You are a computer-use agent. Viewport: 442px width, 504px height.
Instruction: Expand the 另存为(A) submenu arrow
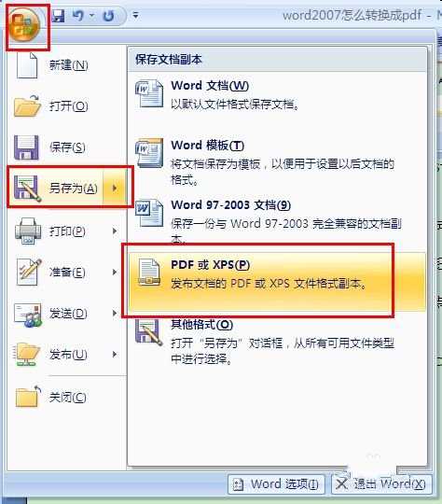(115, 188)
